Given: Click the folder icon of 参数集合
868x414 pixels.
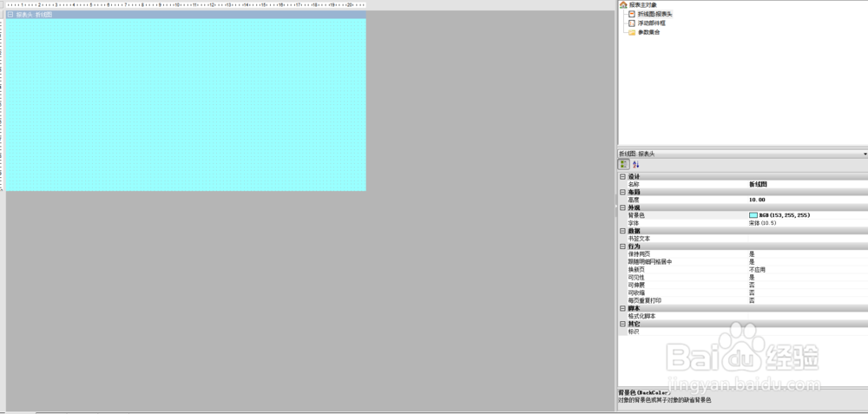Looking at the screenshot, I should coord(632,32).
